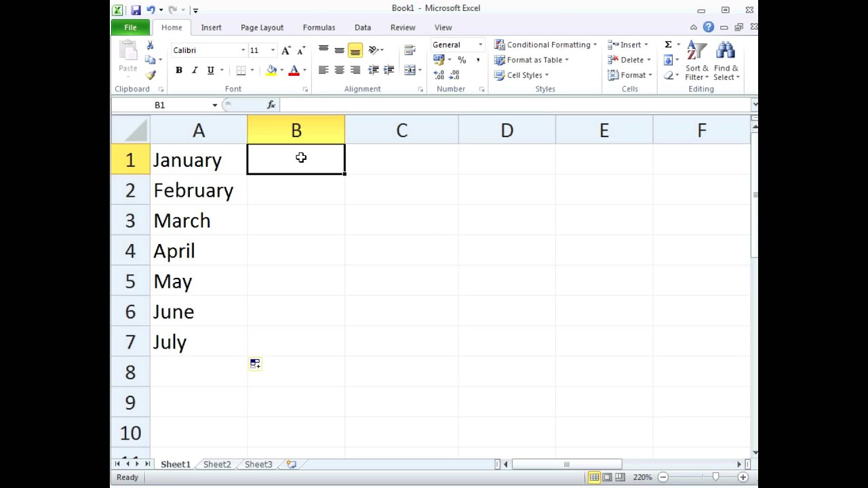Click the Insert Worksheet tab icon
The width and height of the screenshot is (868, 488).
292,464
